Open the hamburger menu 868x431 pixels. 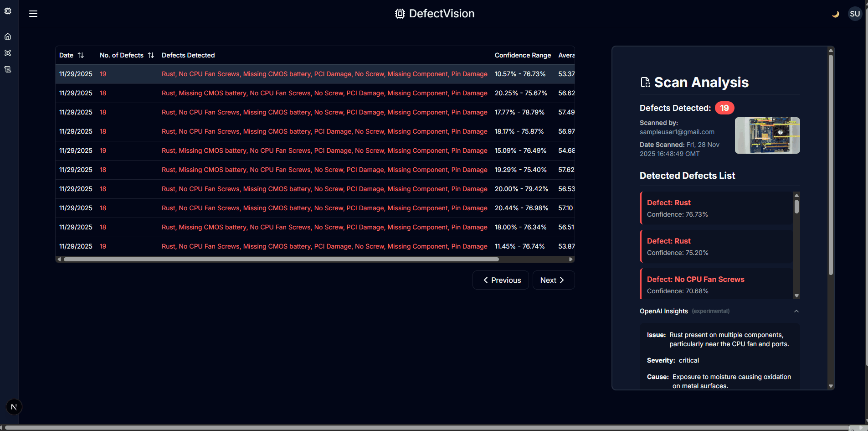tap(33, 14)
